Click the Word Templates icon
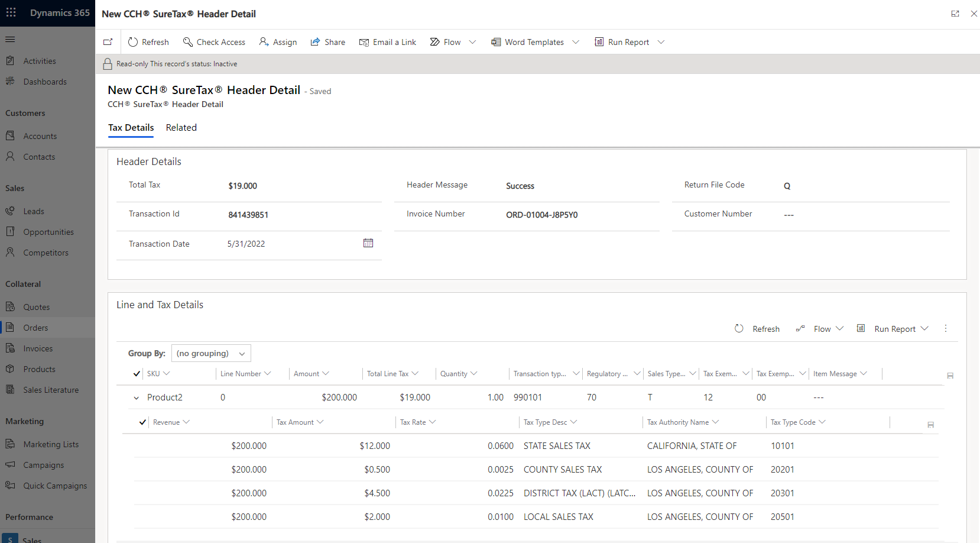The width and height of the screenshot is (980, 543). 496,42
